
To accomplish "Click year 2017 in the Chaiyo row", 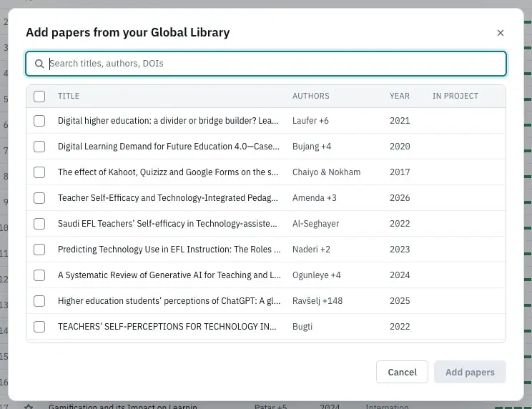I will tap(400, 172).
